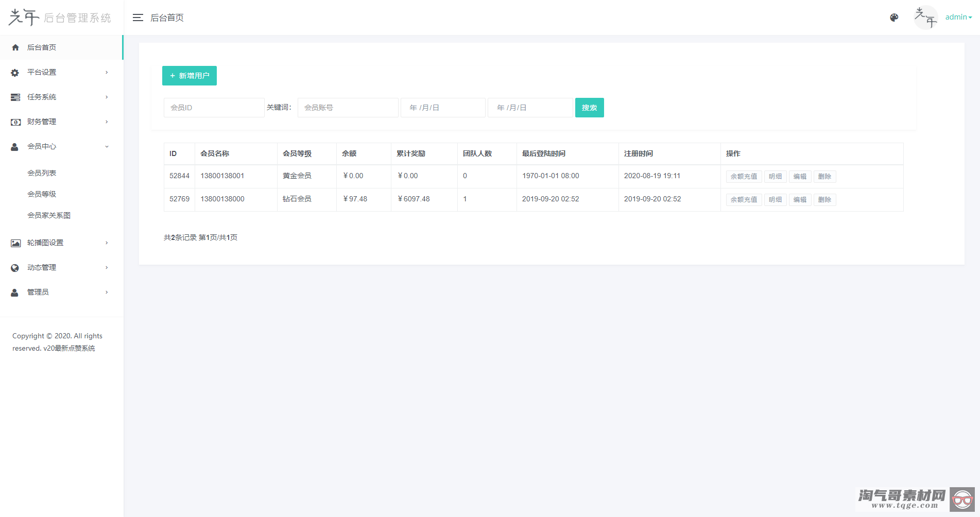
Task: Collapse the 会员中心 chevron
Action: pyautogui.click(x=107, y=146)
